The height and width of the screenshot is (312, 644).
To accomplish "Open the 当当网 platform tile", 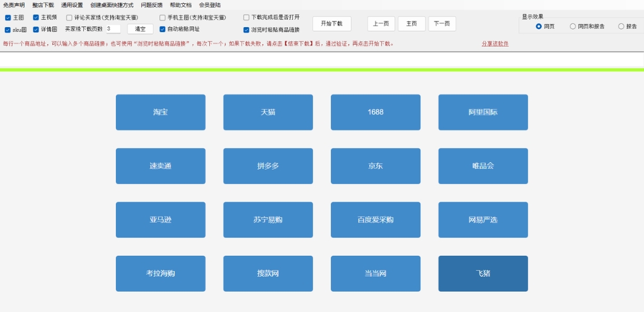I will click(376, 274).
